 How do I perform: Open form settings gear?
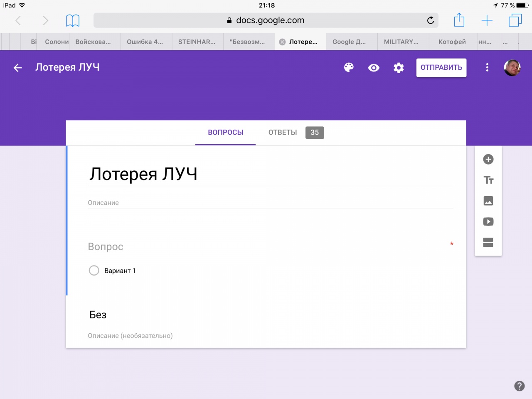coord(399,68)
